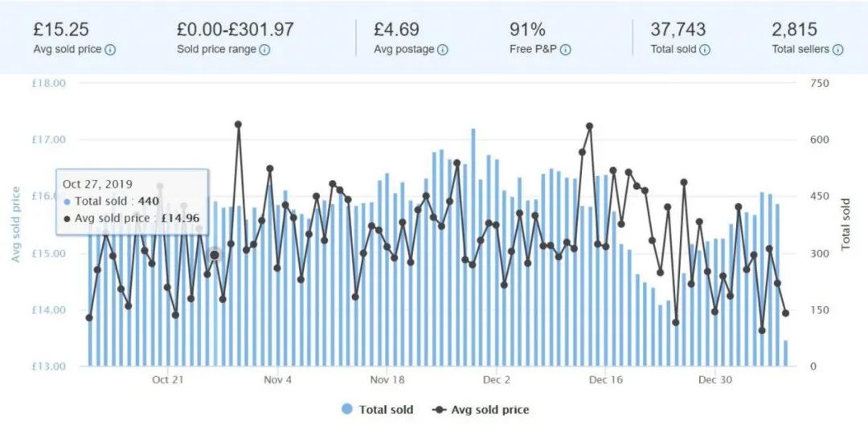Click the Oct 21 x-axis label
868x433 pixels.
click(167, 380)
